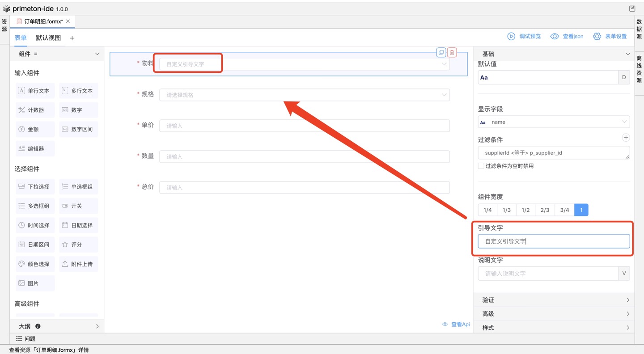
Task: Click the 调试预览 button
Action: tap(524, 36)
